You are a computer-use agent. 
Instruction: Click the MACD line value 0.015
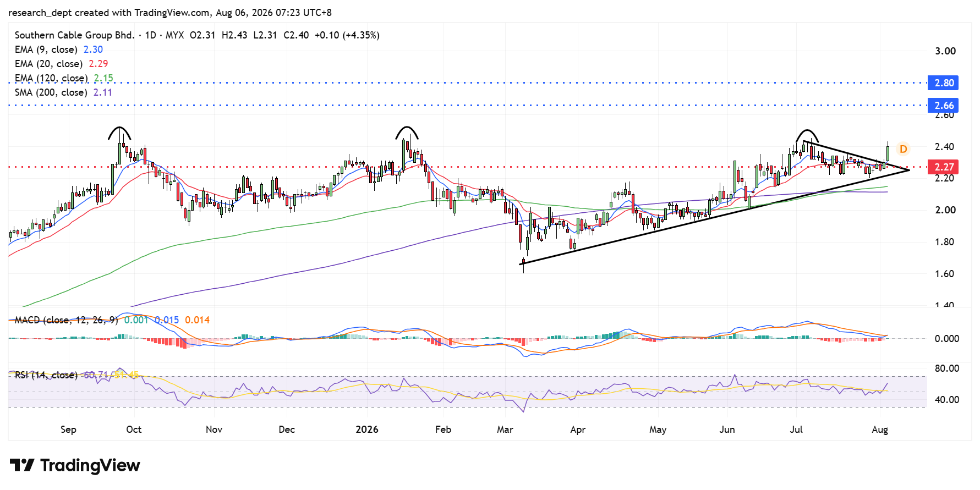[x=167, y=320]
